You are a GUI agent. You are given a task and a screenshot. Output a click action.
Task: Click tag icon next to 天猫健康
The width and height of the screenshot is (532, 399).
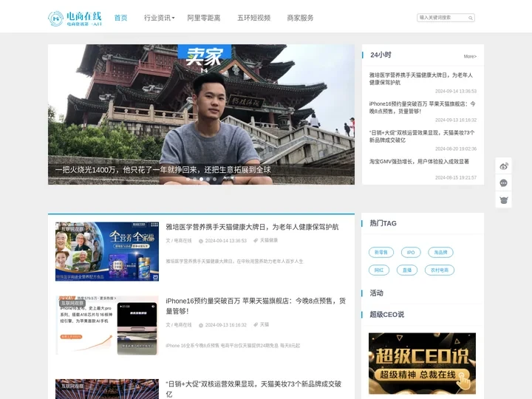(256, 241)
